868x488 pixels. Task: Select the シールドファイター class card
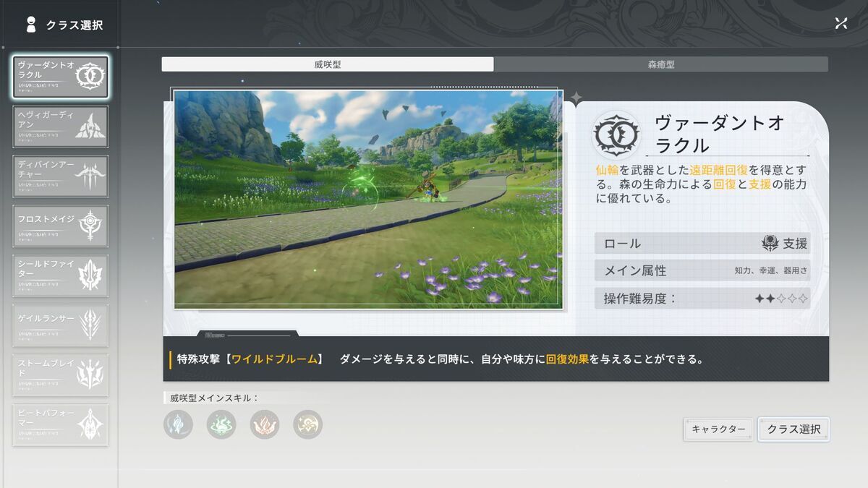point(61,275)
